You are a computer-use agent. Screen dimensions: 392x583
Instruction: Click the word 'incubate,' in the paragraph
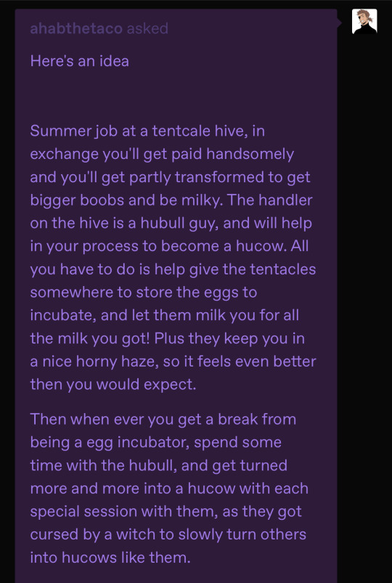point(63,315)
